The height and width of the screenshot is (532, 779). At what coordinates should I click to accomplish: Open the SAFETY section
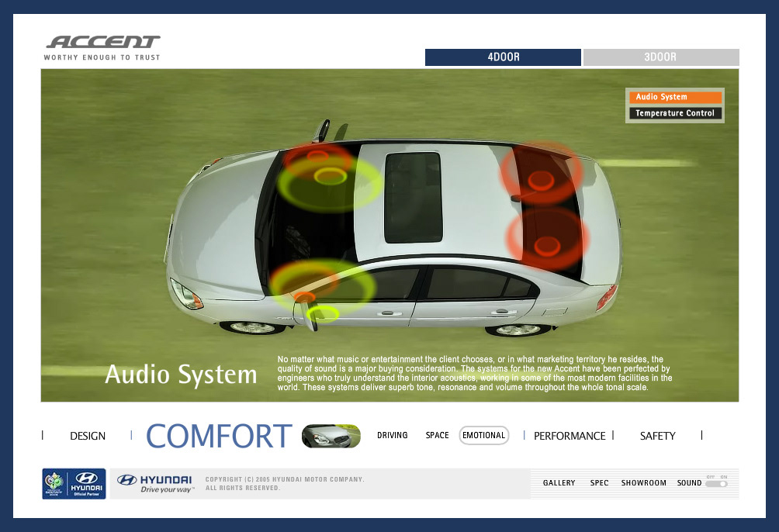(x=657, y=436)
